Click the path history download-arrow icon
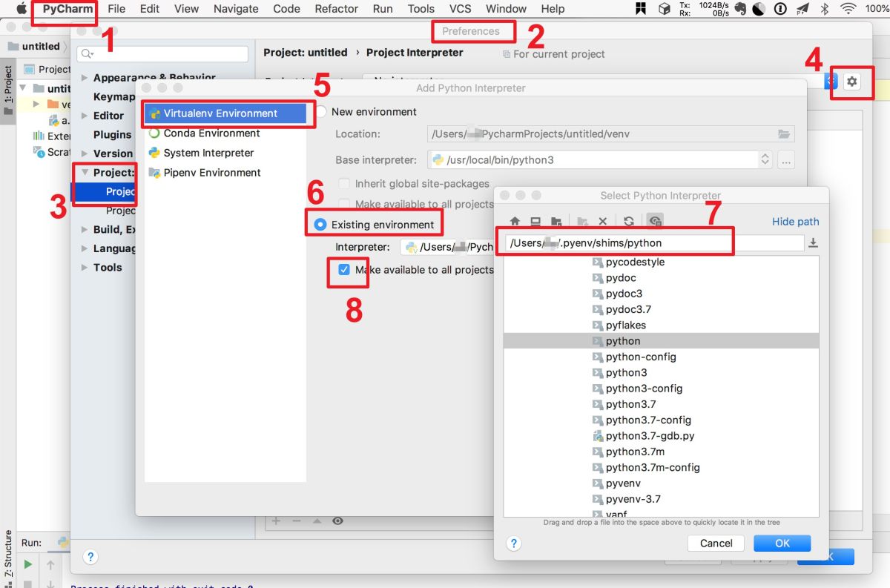 coord(813,242)
